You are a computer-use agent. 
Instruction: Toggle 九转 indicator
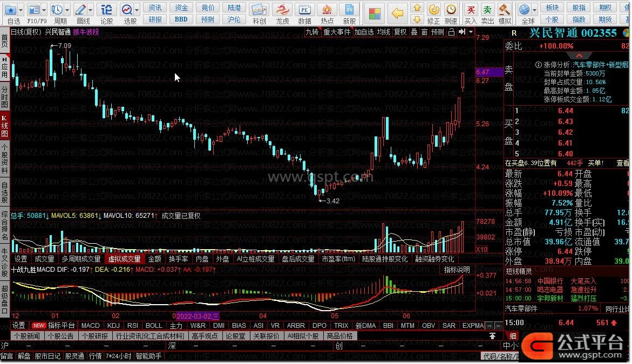point(312,32)
